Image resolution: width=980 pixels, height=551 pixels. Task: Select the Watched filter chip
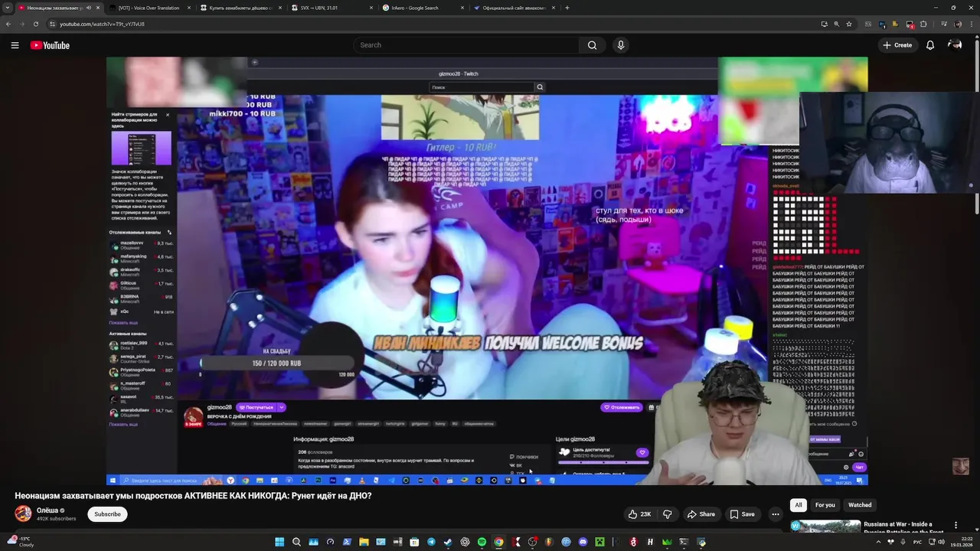pyautogui.click(x=860, y=505)
